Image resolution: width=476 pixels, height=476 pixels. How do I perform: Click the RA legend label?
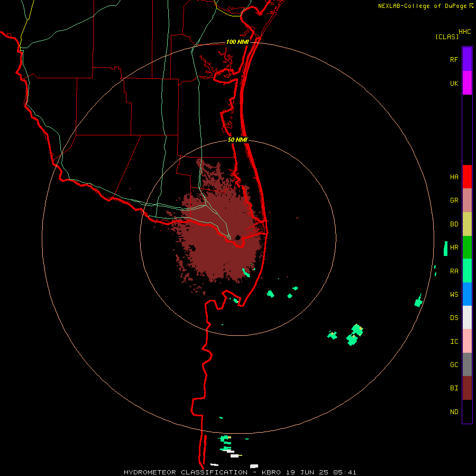pyautogui.click(x=454, y=271)
